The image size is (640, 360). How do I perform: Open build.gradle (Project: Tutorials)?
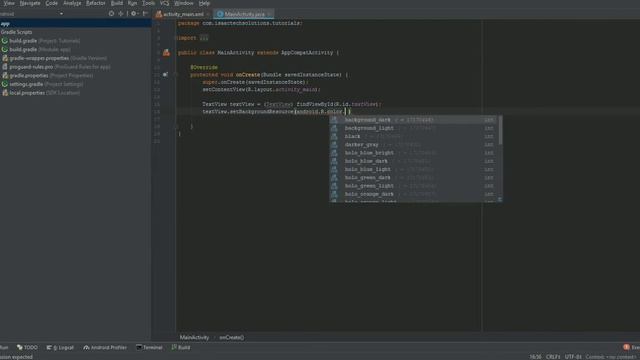[x=44, y=41]
